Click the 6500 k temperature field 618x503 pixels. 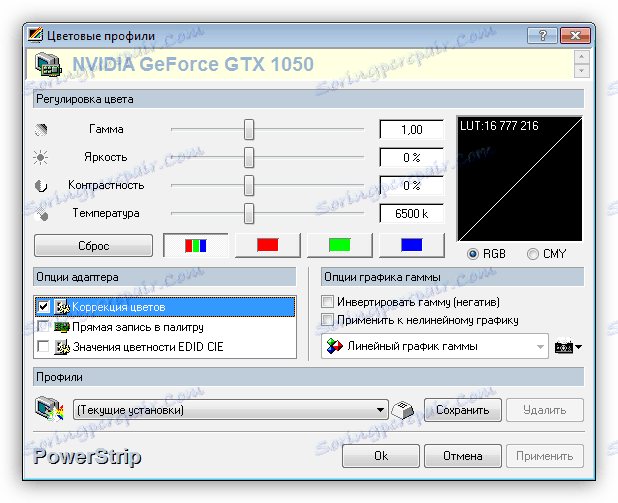[411, 214]
